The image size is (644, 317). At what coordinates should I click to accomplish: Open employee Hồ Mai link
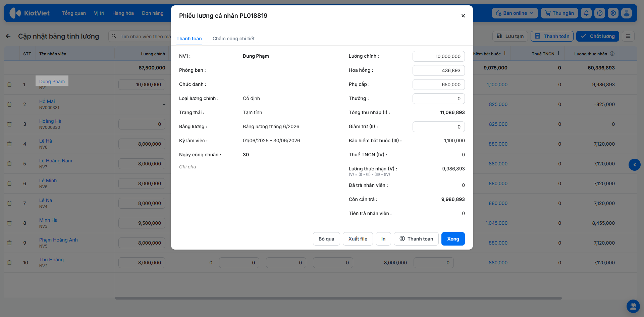pos(47,101)
